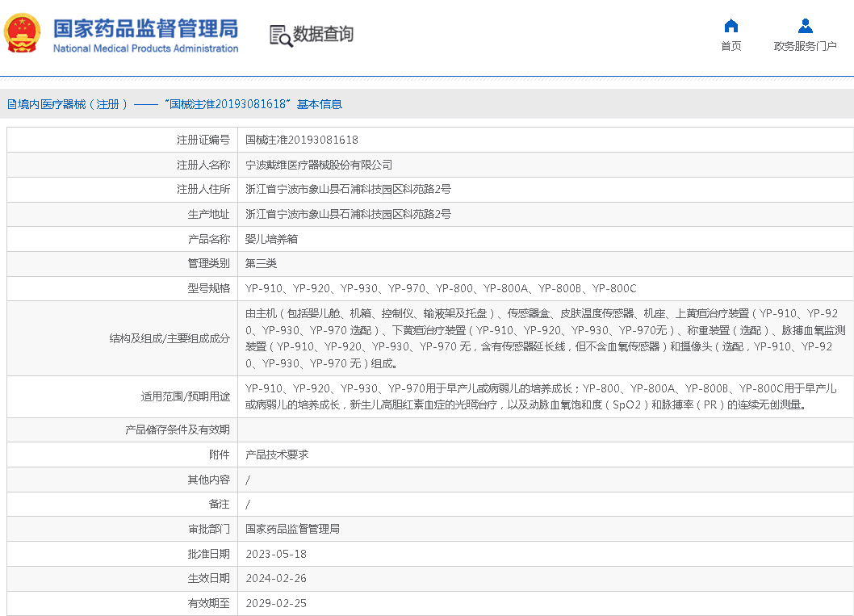854x616 pixels.
Task: Click the 审批部门 department cell
Action: coord(291,529)
